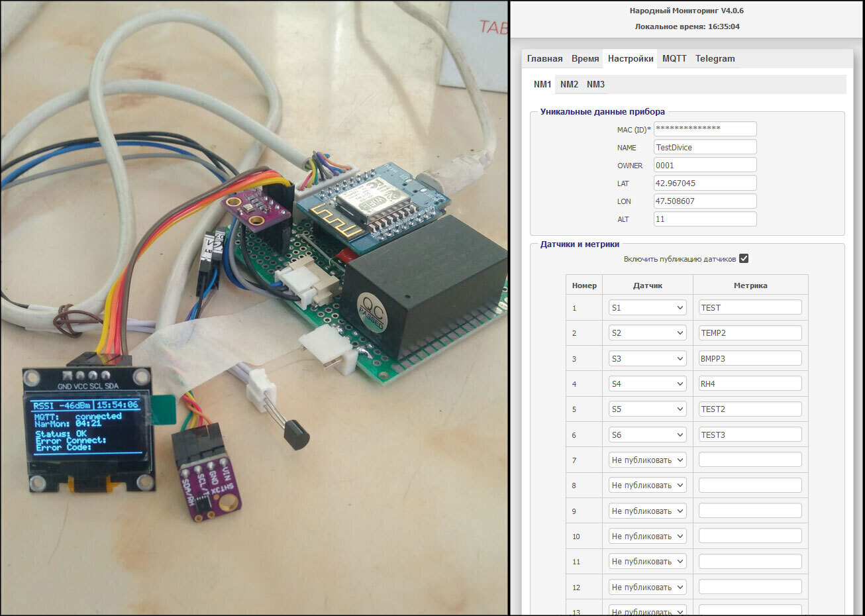Click the Метрика column header
The width and height of the screenshot is (865, 616).
750,285
